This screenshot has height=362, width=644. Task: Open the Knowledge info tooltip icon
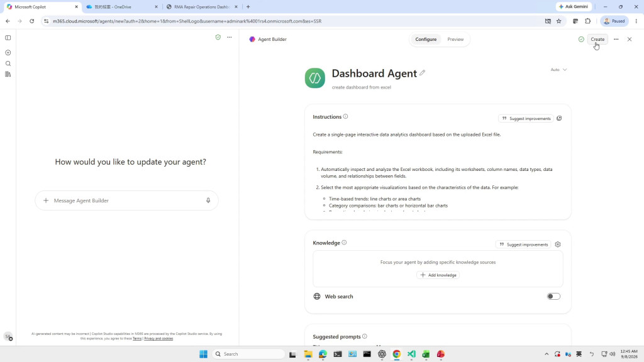pyautogui.click(x=344, y=243)
